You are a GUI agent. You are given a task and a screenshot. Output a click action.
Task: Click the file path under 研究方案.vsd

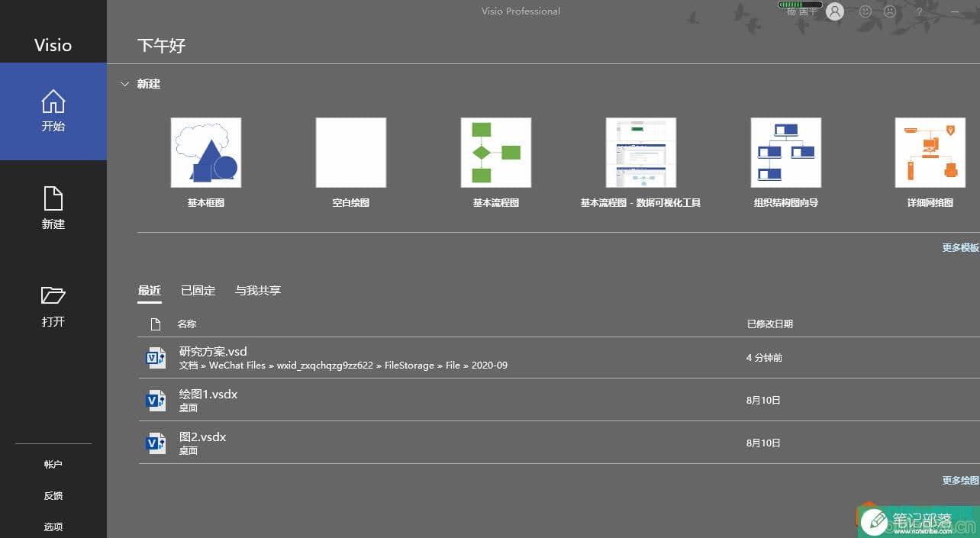(x=343, y=366)
